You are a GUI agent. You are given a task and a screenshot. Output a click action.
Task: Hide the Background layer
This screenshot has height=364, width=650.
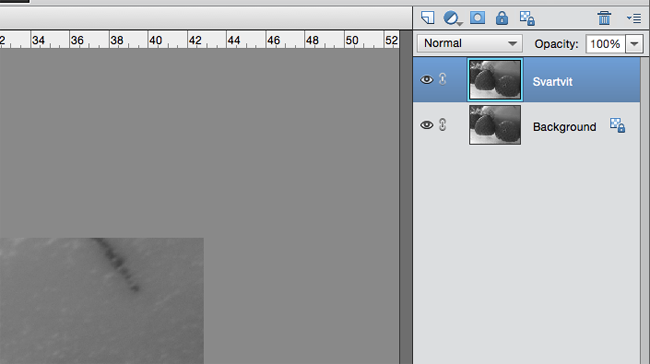point(427,125)
